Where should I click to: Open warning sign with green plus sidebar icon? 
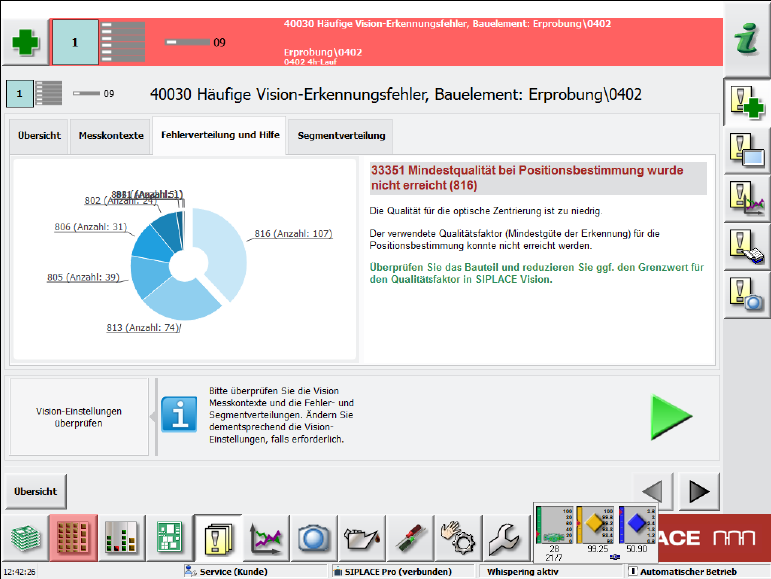click(746, 102)
